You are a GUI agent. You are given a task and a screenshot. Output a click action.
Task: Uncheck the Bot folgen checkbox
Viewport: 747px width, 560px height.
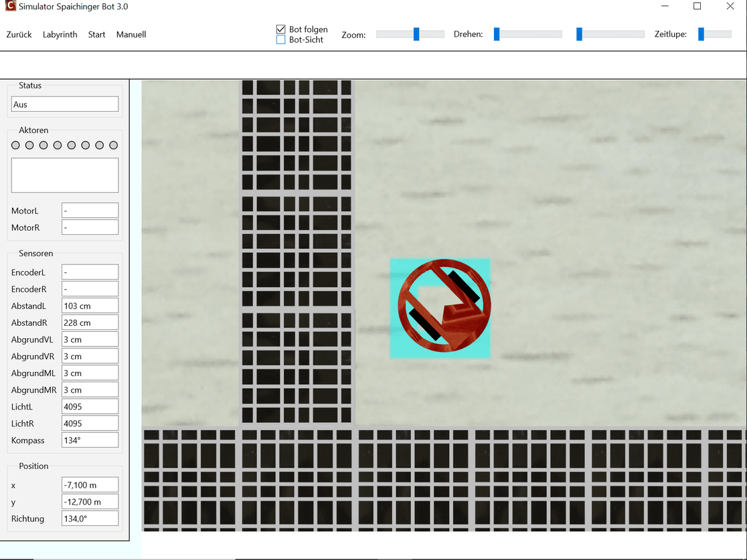[281, 29]
